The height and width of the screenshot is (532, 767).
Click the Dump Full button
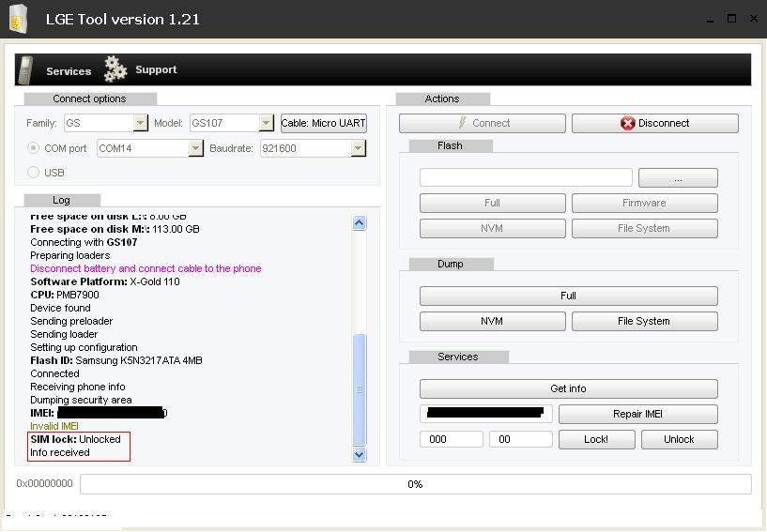point(569,296)
